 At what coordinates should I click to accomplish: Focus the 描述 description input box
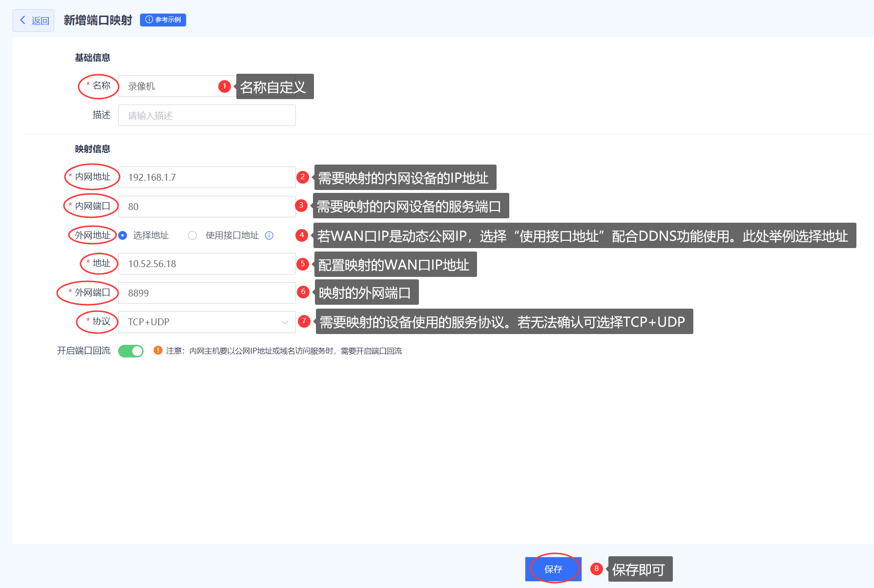(207, 116)
